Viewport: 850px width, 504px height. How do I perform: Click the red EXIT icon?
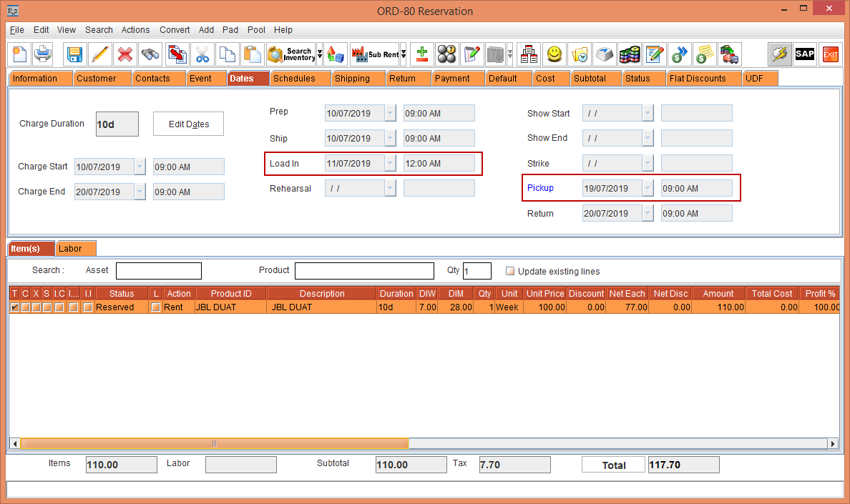pos(830,54)
